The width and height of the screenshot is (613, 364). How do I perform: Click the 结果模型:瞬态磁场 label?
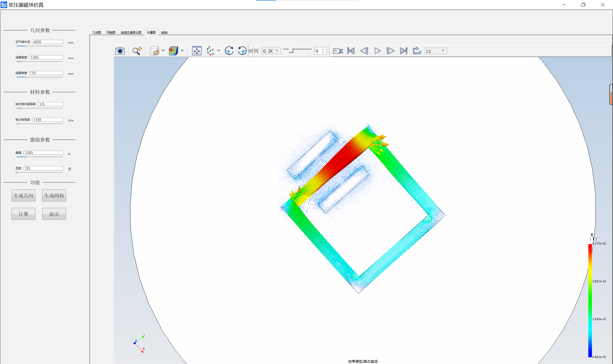pyautogui.click(x=363, y=361)
